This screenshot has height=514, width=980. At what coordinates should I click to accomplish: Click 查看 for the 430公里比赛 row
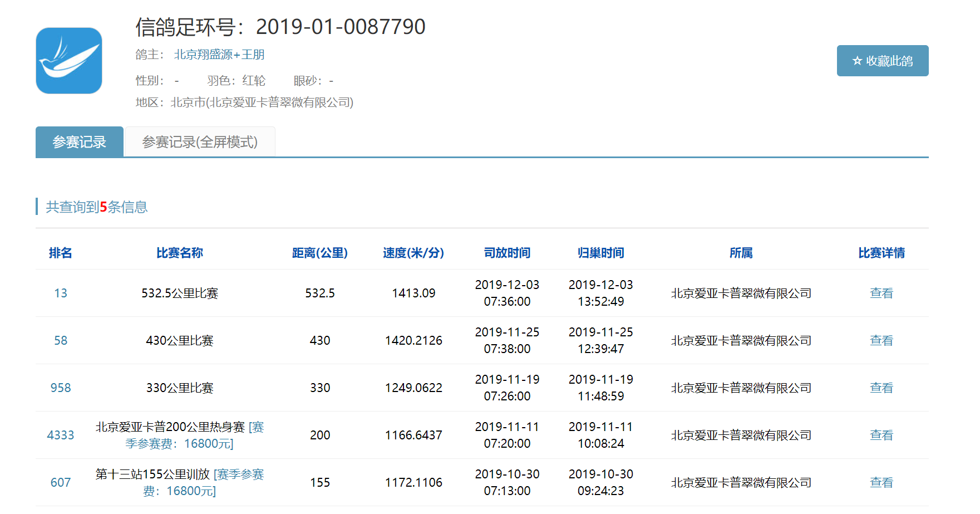(881, 340)
